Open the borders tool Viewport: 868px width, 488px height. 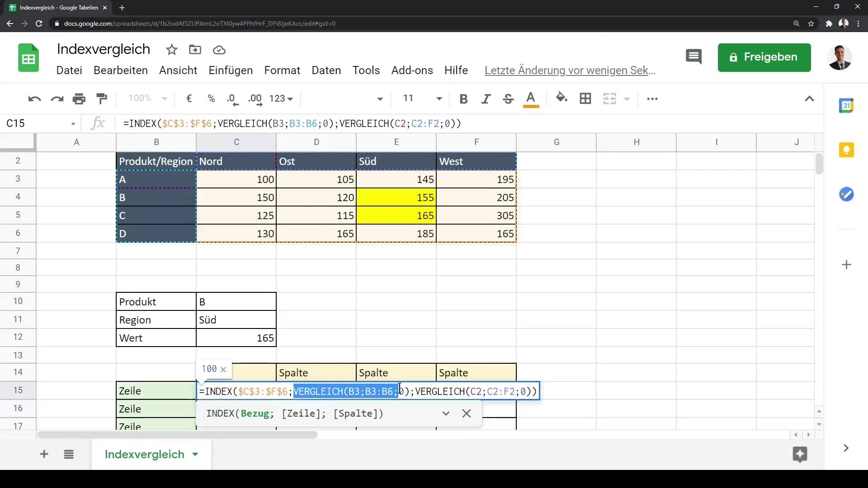point(585,99)
